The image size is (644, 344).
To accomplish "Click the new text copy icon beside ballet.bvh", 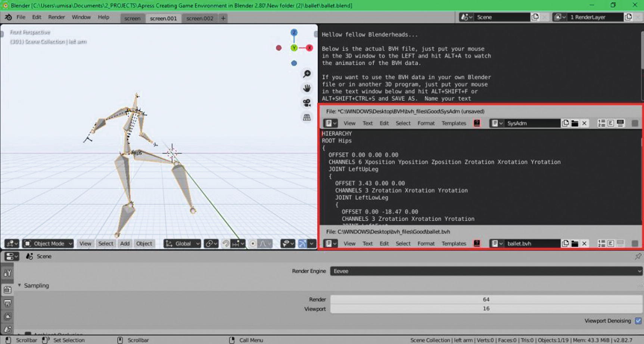I will [x=565, y=244].
